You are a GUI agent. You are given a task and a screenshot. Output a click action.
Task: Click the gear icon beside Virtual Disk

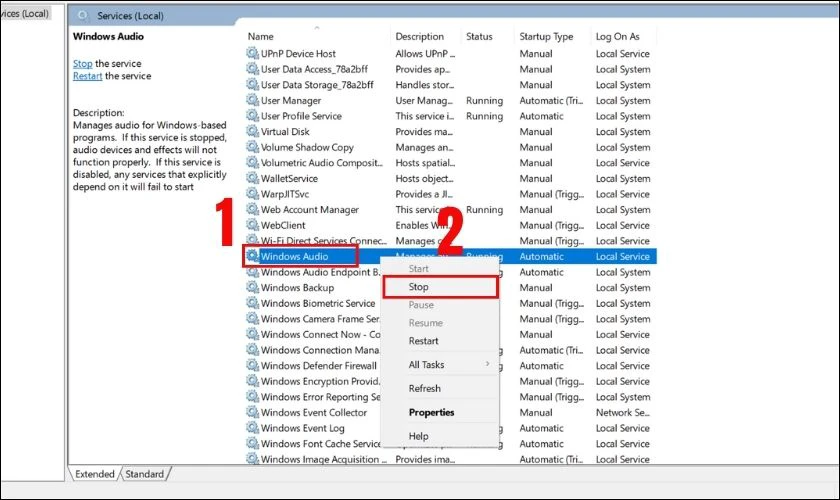(x=252, y=131)
